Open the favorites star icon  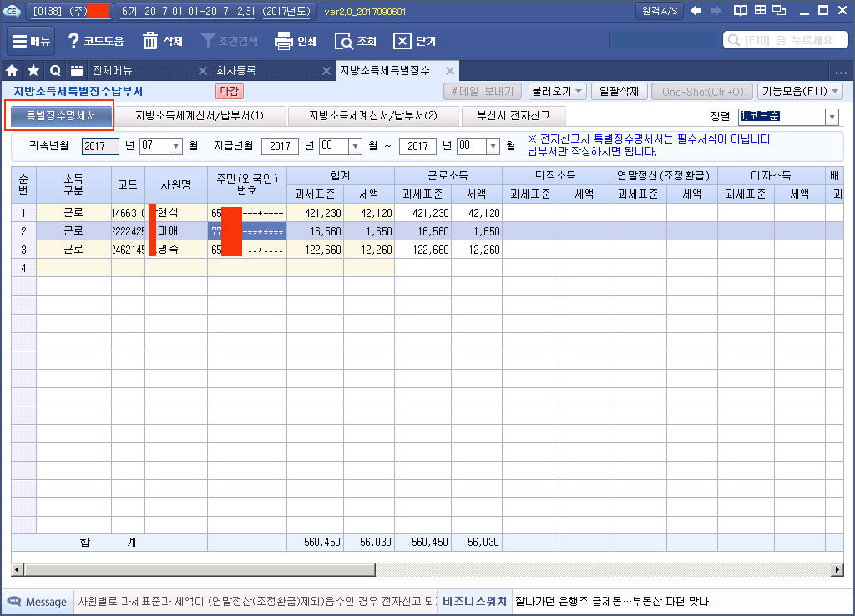tap(33, 71)
